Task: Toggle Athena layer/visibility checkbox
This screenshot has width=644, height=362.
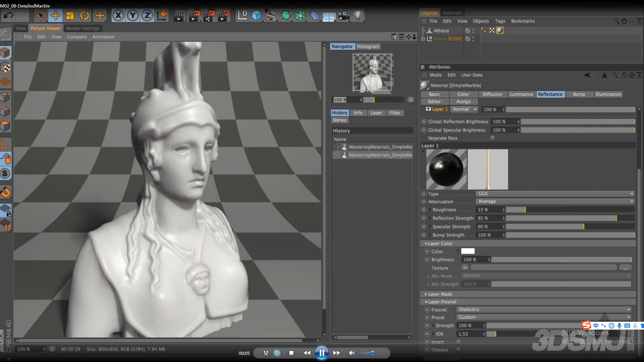Action: (468, 31)
